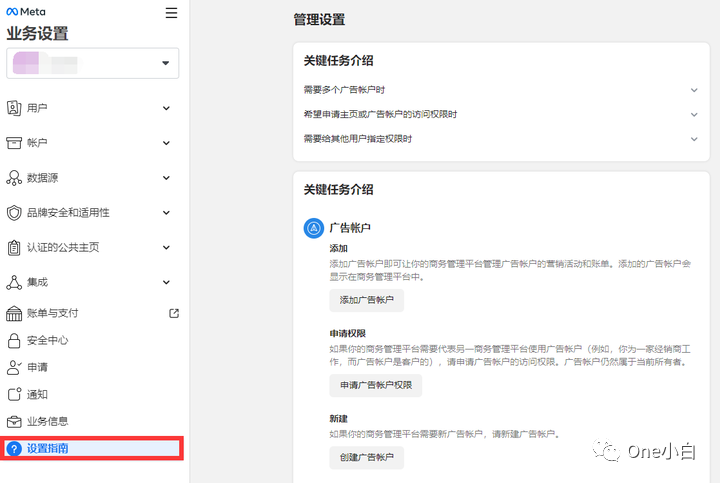
Task: Click the 业务信息 briefcase icon
Action: click(x=14, y=421)
